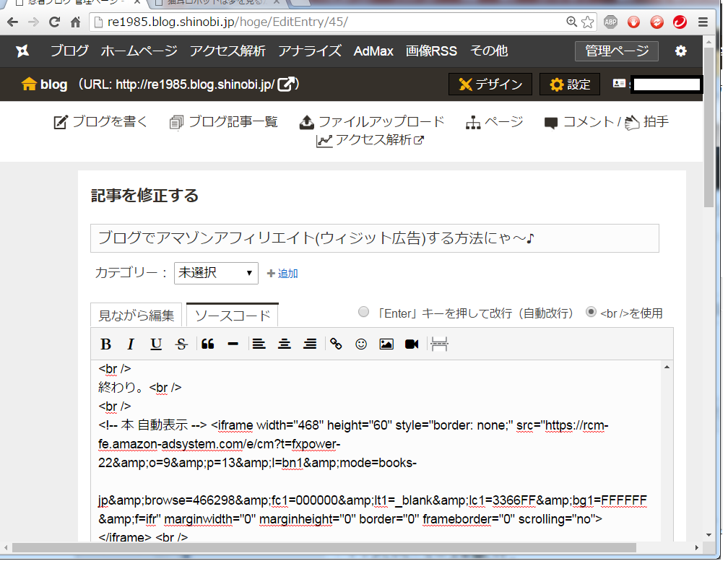
Task: Click the zoom magnifier in address bar
Action: pos(571,22)
